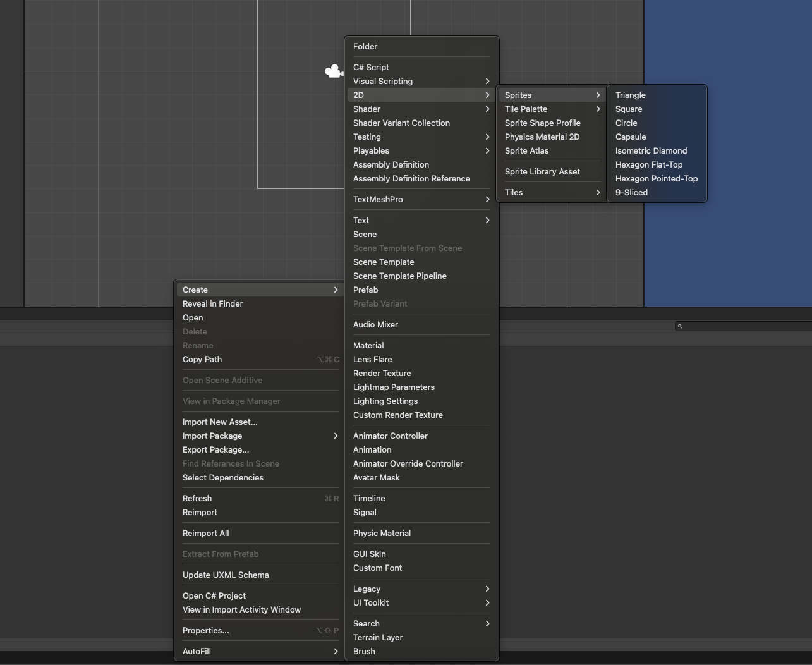Click Reveal in Finder
The width and height of the screenshot is (812, 665).
click(260, 303)
